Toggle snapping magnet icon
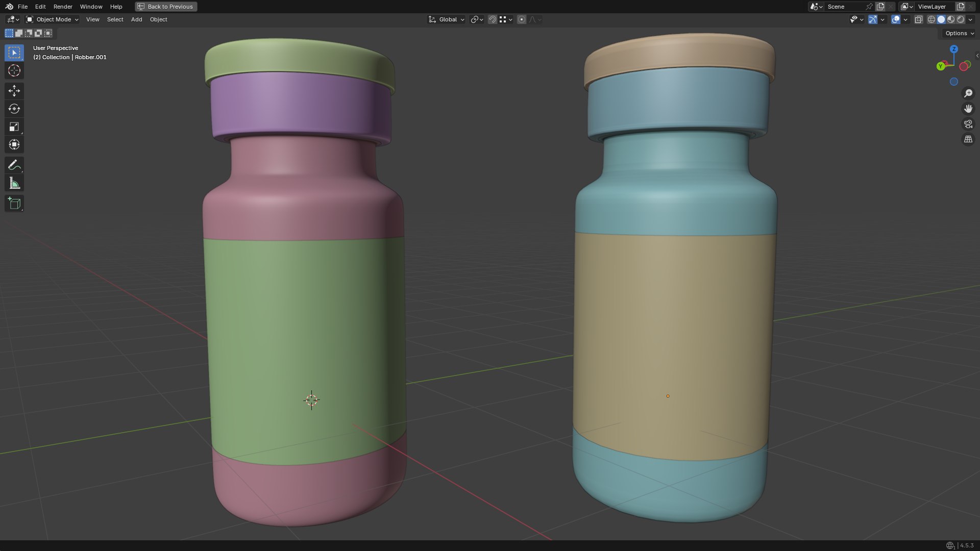 pos(493,19)
